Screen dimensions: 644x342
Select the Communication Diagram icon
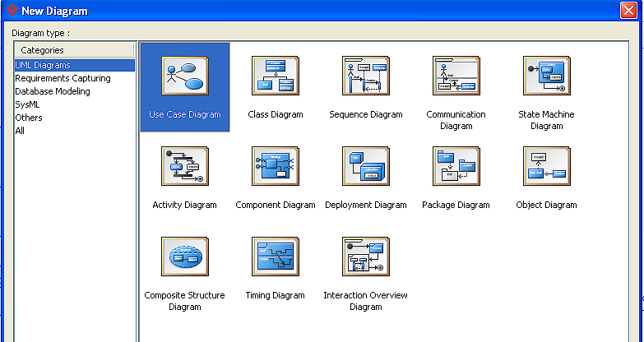pos(456,77)
